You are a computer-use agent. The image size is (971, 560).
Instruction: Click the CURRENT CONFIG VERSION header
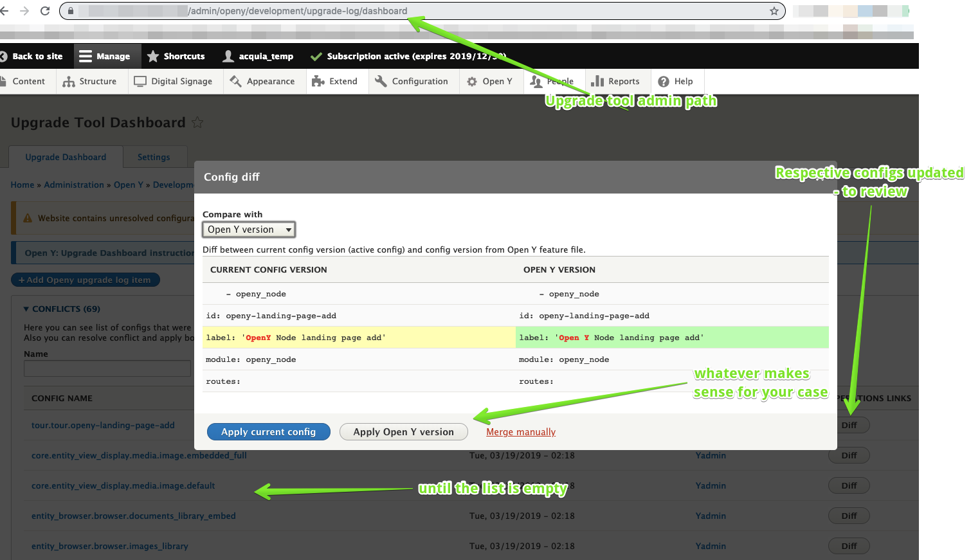click(269, 269)
